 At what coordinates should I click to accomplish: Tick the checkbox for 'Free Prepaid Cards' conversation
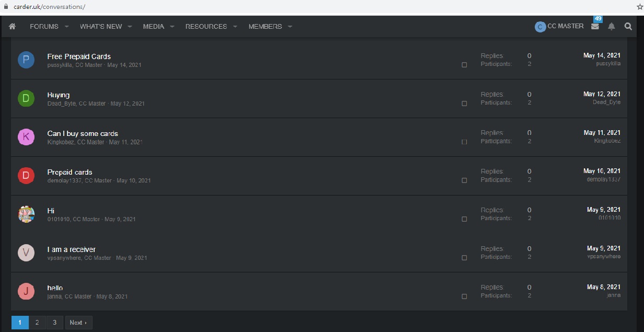coord(464,65)
